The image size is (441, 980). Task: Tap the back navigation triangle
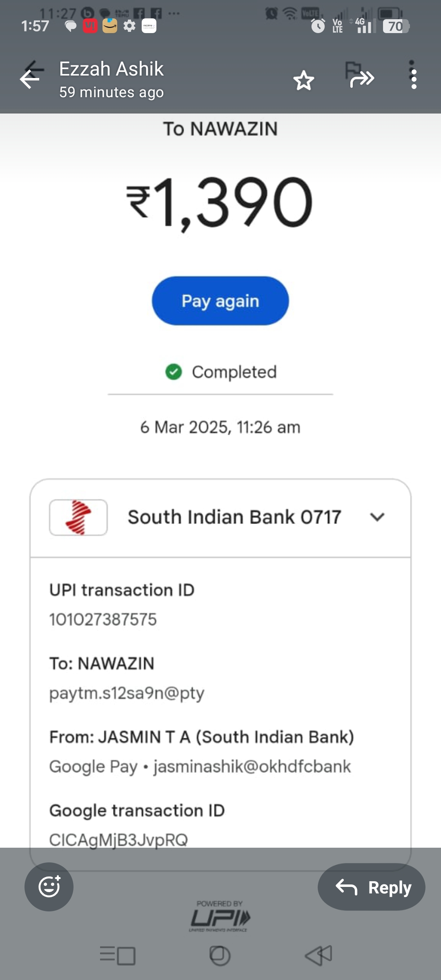tap(319, 955)
